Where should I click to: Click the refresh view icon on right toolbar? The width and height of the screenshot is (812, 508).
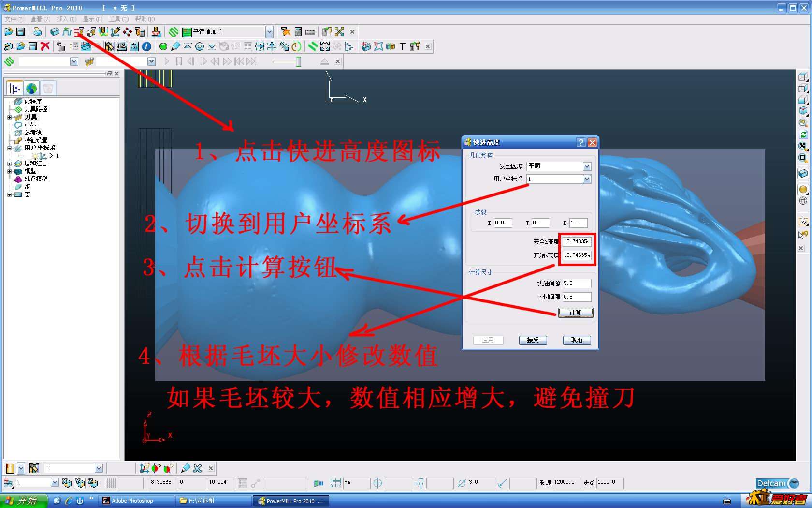click(803, 134)
